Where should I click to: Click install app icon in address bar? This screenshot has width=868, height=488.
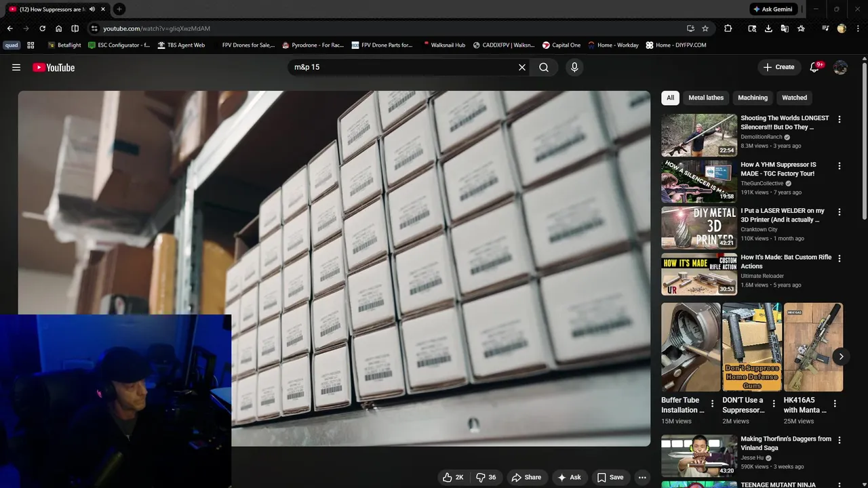690,28
